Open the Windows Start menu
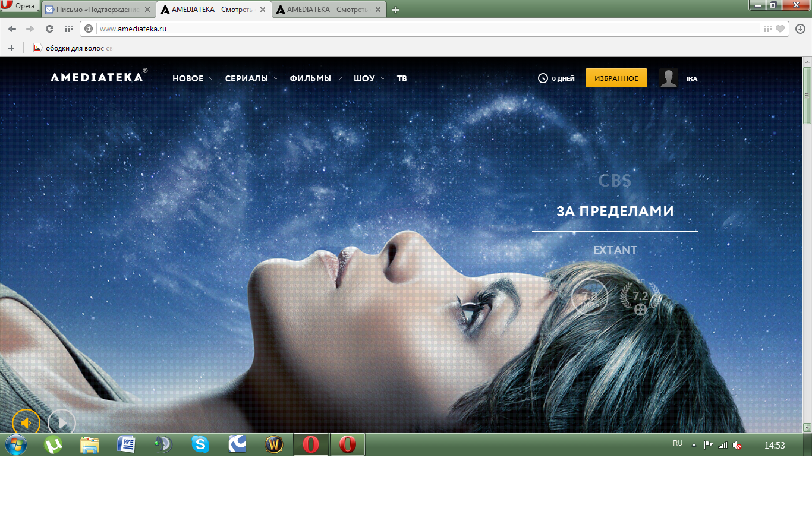 pos(15,444)
